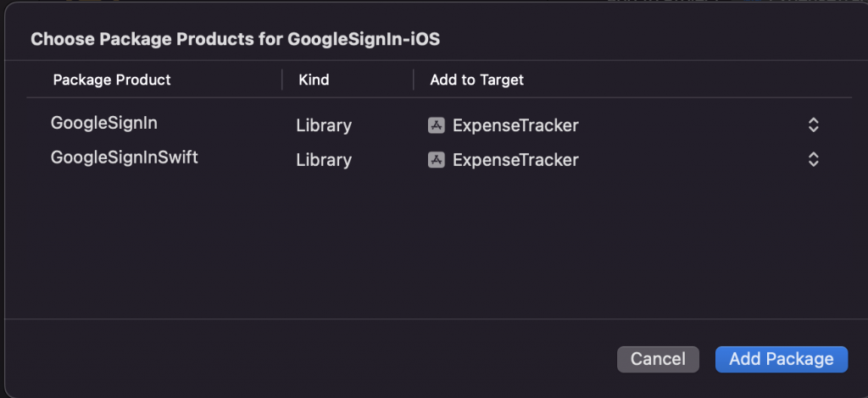Screen dimensions: 868x398
Task: Click ExpenseTracker target name in GoogleSignIn row
Action: (x=515, y=125)
